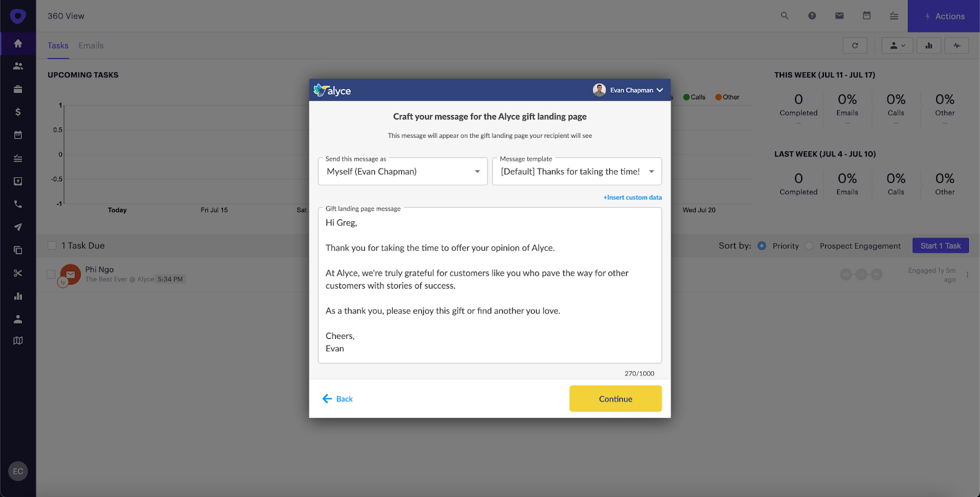Open the scissors Snippets icon in sidebar

(x=18, y=273)
